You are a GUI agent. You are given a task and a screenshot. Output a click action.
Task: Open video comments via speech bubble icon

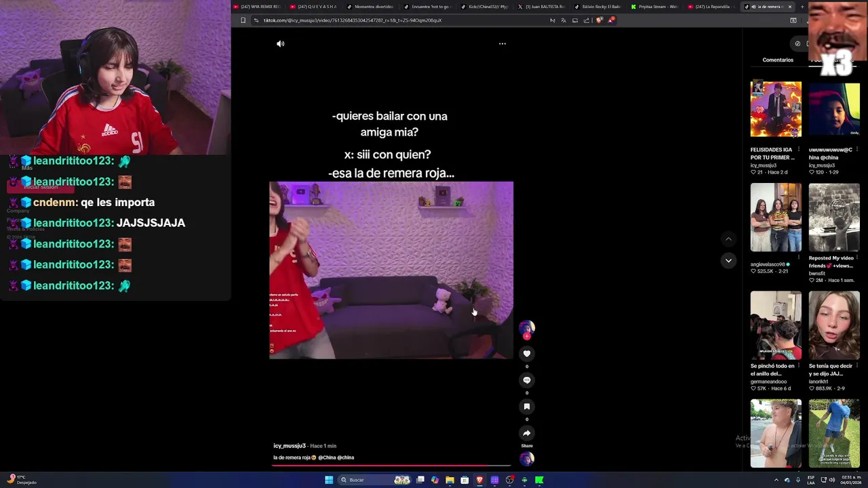[x=527, y=380]
